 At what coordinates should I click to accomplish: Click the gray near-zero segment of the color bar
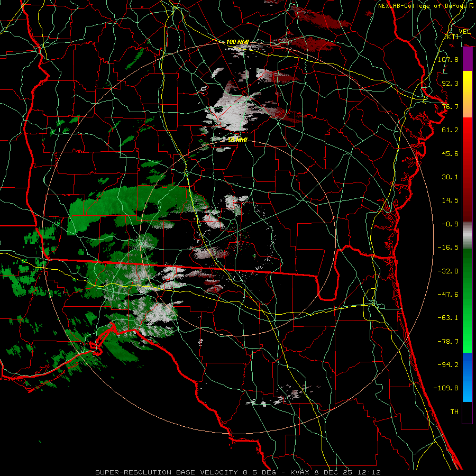[x=467, y=235]
